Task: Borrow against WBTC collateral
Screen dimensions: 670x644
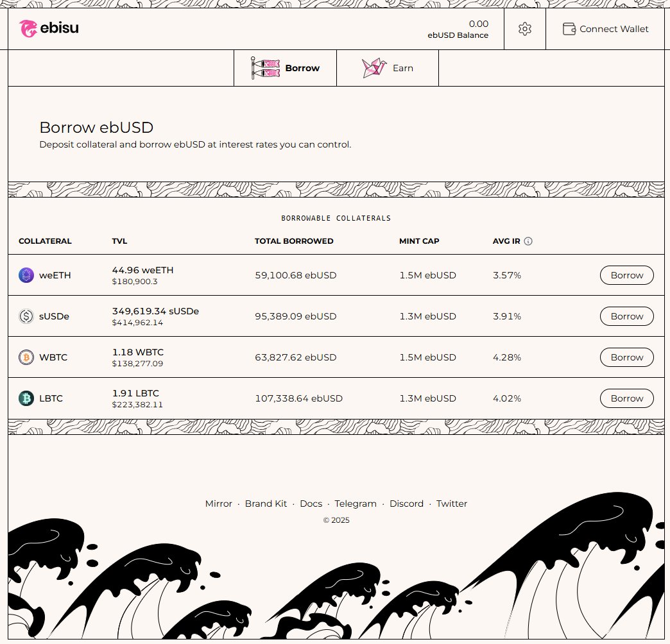Action: (627, 357)
